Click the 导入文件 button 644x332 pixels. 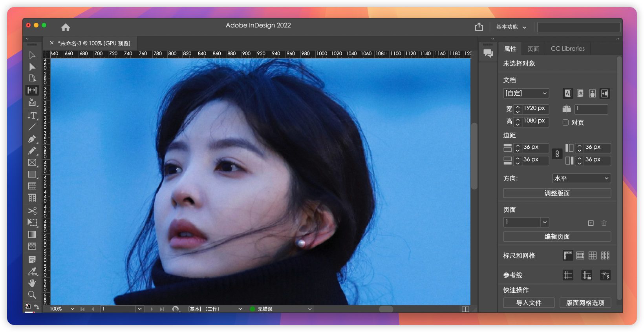coord(529,303)
